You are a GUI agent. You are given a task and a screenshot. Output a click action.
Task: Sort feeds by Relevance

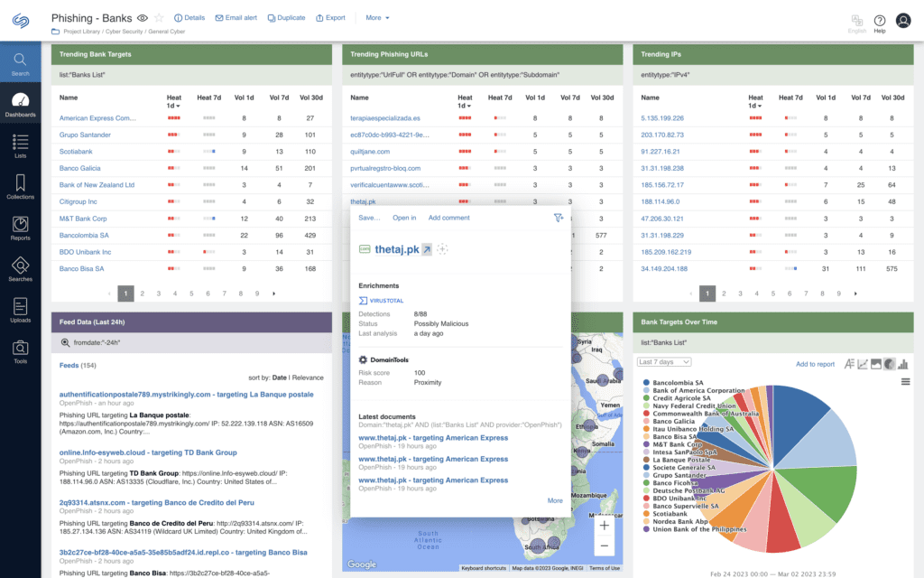coord(308,378)
